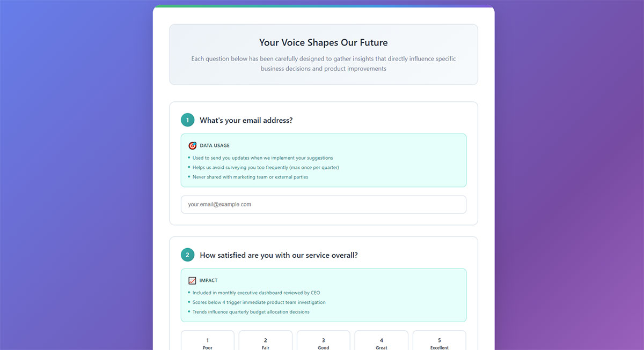Click the question 'What's your email address?'
Screen dimensions: 644x350
click(x=246, y=120)
